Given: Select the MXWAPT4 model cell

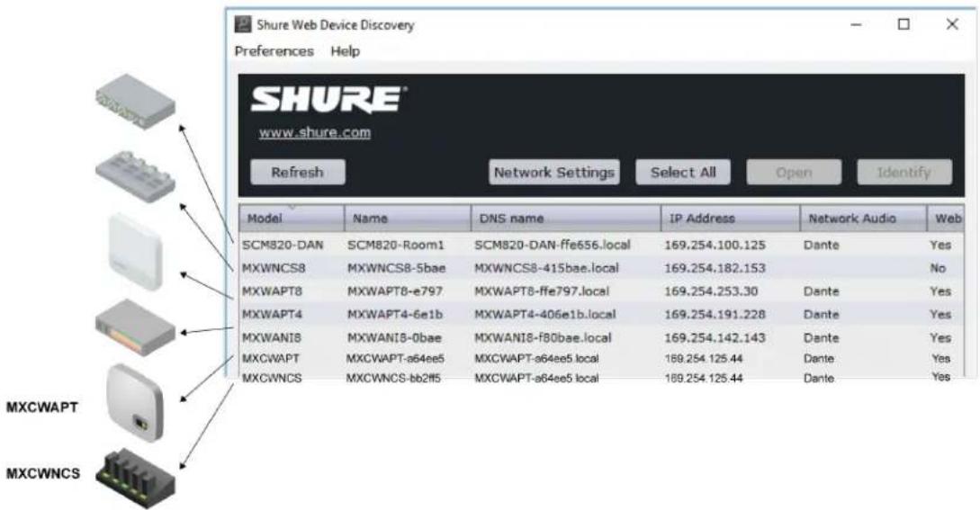Looking at the screenshot, I should point(272,315).
